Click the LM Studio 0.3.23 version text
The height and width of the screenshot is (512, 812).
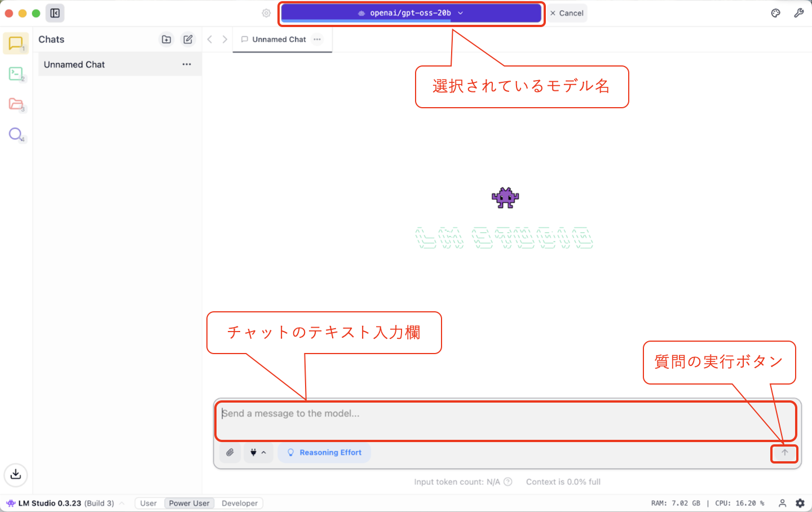(x=50, y=503)
